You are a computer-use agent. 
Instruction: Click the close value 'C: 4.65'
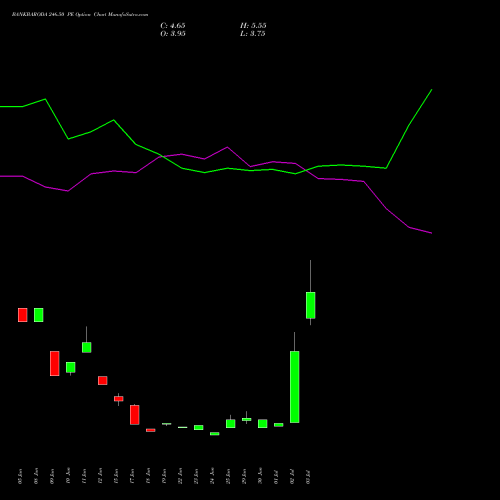click(173, 26)
